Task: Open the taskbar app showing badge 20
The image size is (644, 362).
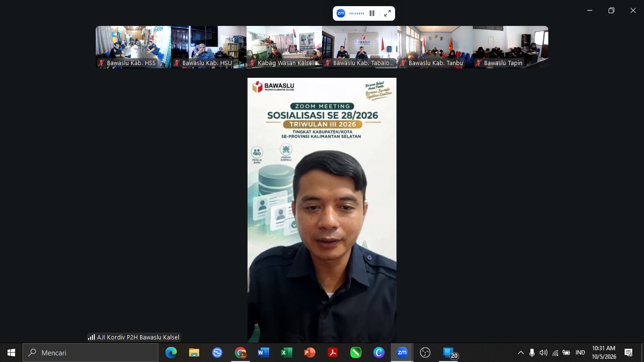Action: [449, 353]
